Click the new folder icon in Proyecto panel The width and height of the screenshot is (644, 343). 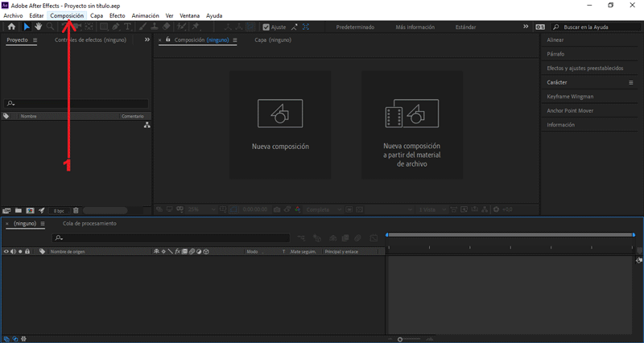click(18, 210)
